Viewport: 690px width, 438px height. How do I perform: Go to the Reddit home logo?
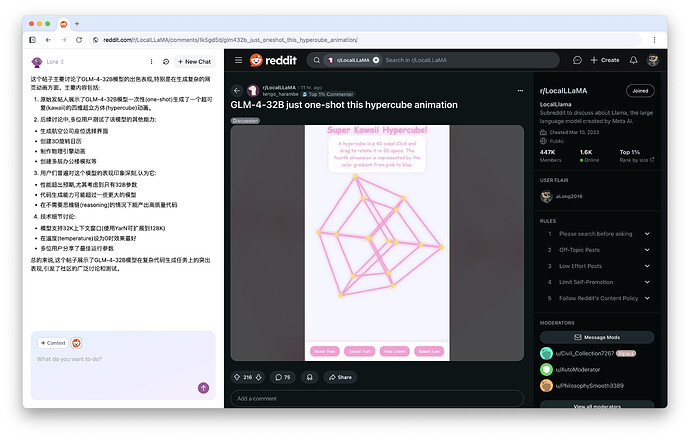(x=273, y=60)
